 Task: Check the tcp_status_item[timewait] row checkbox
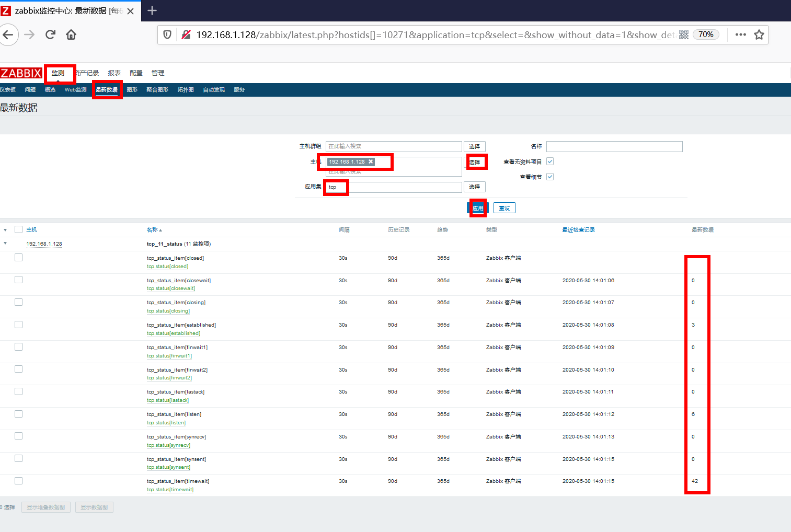[x=19, y=481]
